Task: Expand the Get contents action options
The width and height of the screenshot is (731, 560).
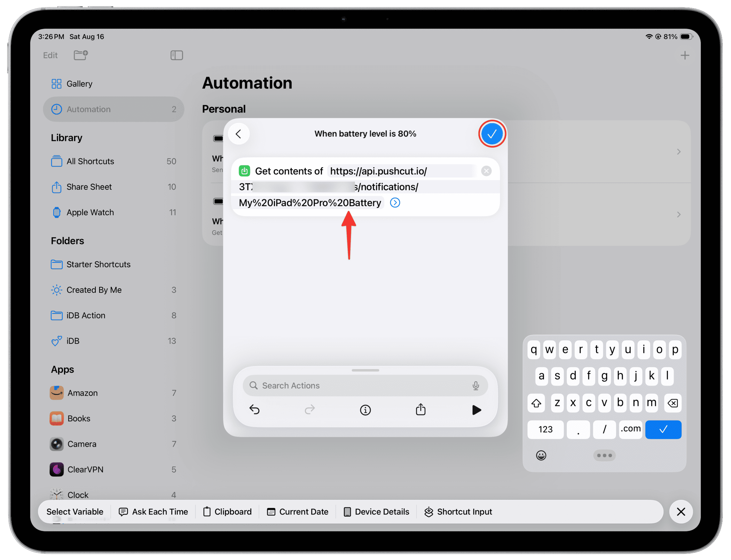Action: 395,203
